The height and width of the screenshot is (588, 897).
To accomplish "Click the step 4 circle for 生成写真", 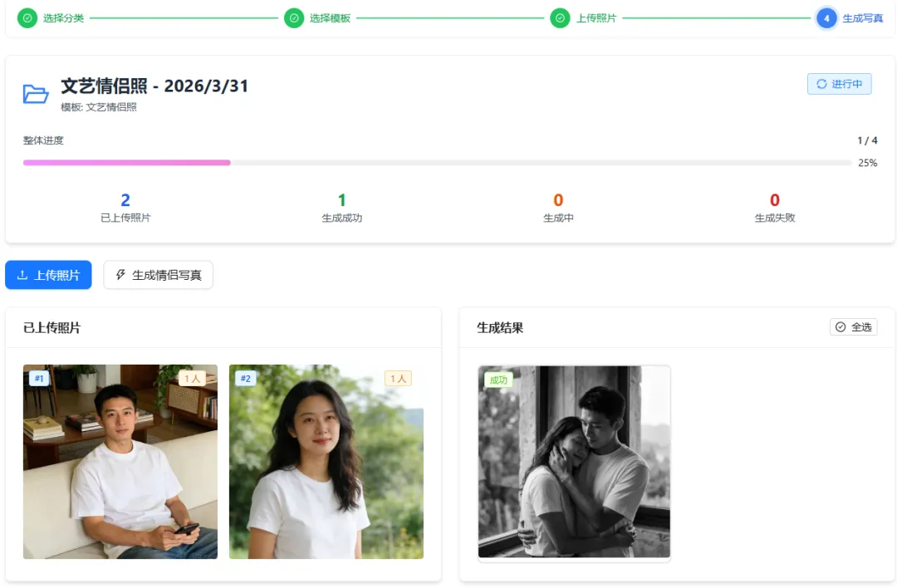I will coord(826,18).
